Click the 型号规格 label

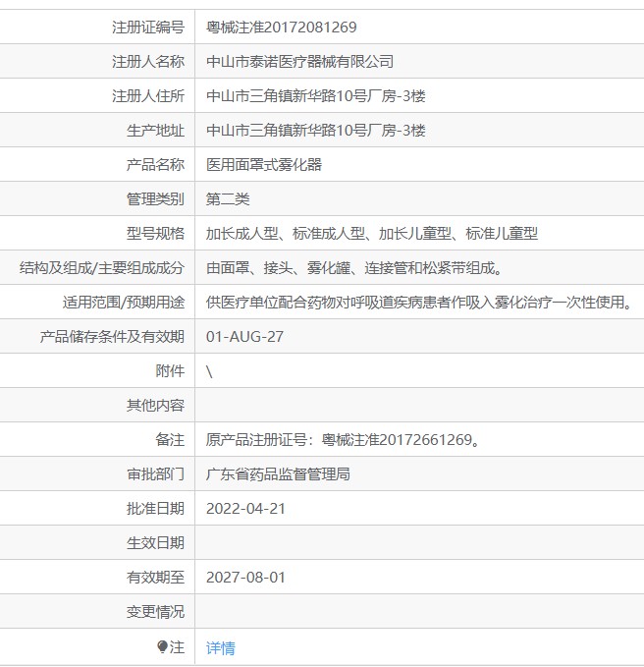pos(155,234)
